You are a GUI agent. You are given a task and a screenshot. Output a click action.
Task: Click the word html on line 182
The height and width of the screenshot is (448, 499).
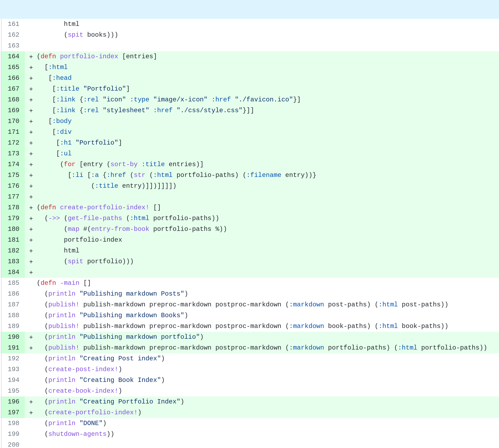pos(72,251)
